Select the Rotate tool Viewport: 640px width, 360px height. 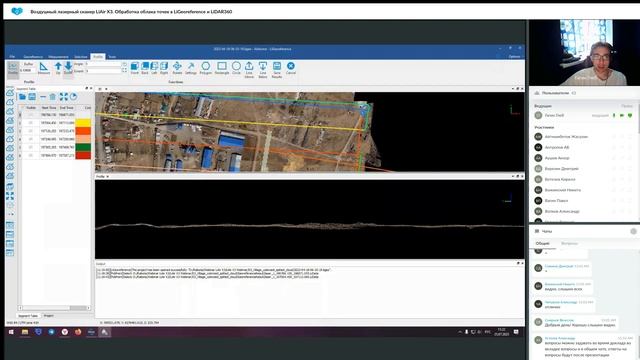(177, 68)
